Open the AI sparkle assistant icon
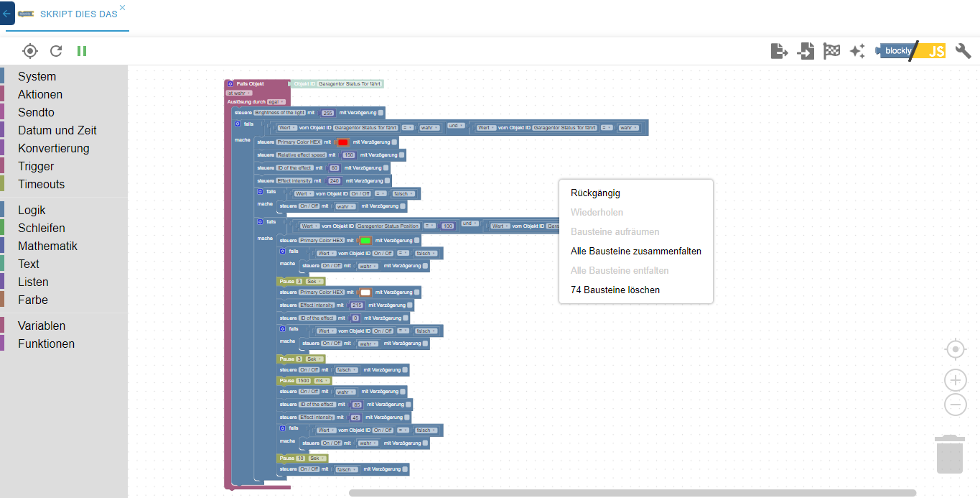Viewport: 980px width, 498px height. 857,51
